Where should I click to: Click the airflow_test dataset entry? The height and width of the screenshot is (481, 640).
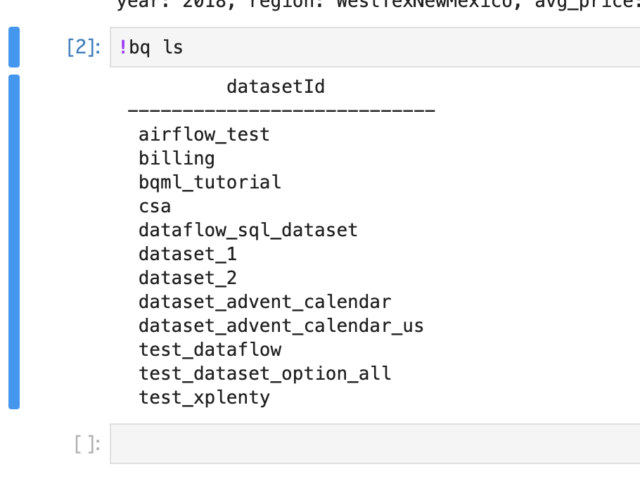[x=204, y=134]
